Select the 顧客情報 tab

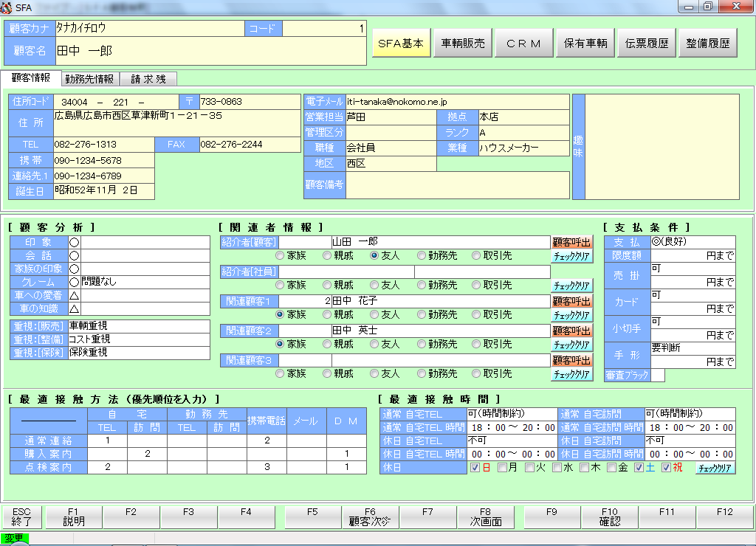pos(31,78)
